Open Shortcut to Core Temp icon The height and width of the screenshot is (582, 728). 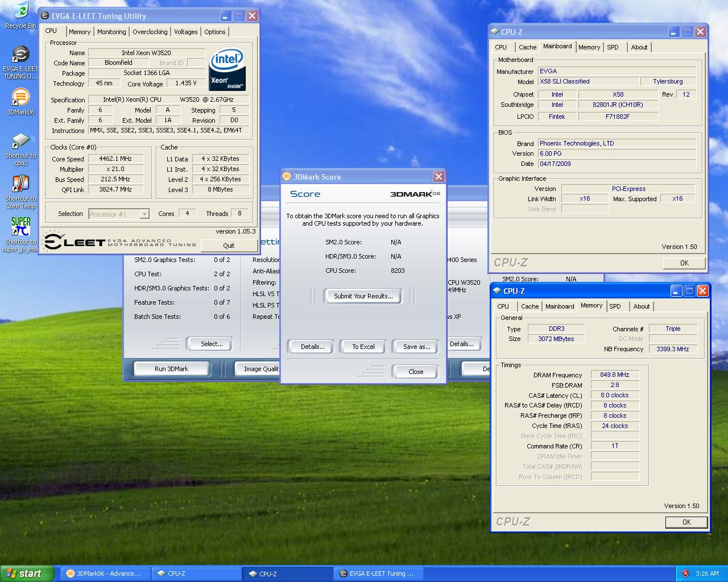20,193
